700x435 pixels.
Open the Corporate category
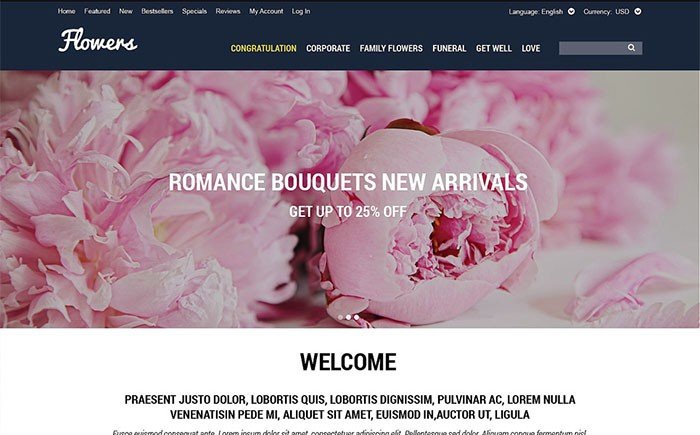click(x=328, y=48)
